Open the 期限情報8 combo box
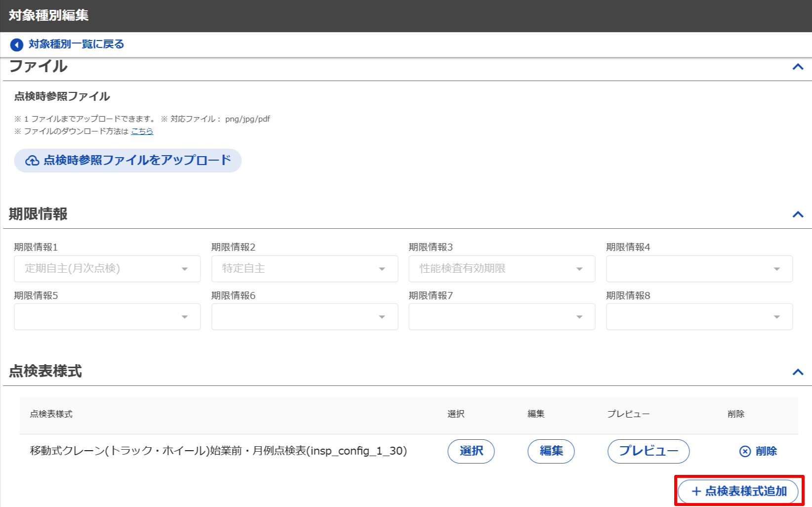Viewport: 812px width, 507px height. click(699, 317)
